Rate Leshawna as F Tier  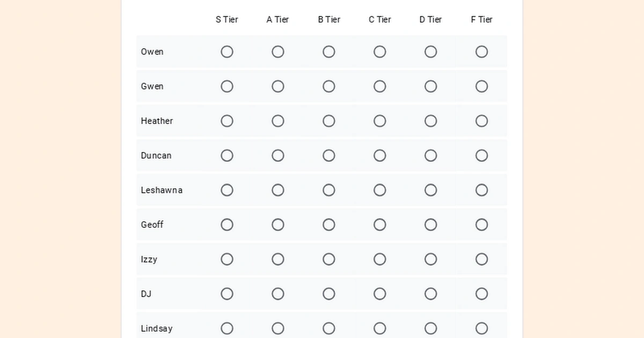pyautogui.click(x=481, y=190)
